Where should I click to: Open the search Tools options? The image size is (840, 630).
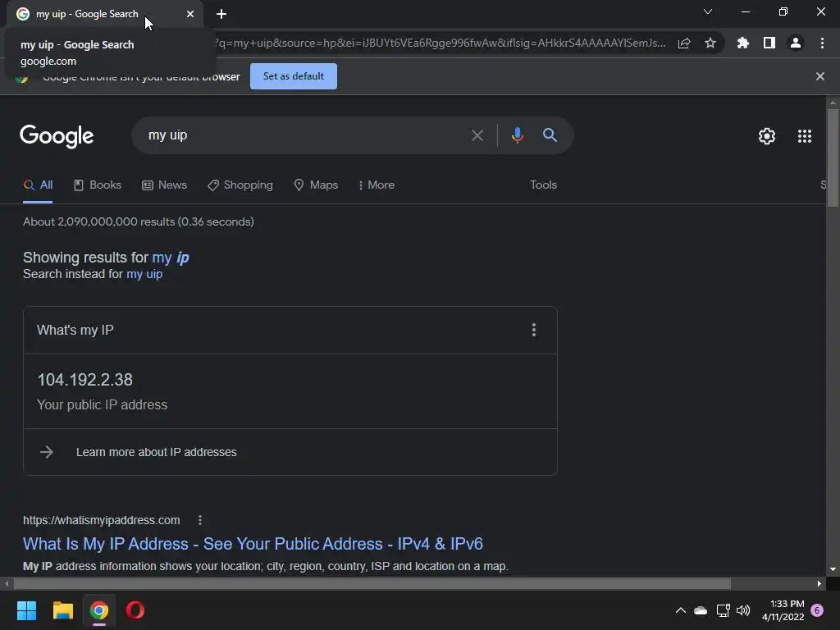pos(543,185)
